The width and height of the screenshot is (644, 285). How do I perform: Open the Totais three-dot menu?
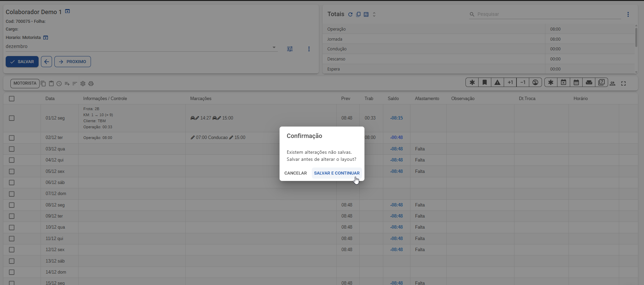pyautogui.click(x=628, y=14)
